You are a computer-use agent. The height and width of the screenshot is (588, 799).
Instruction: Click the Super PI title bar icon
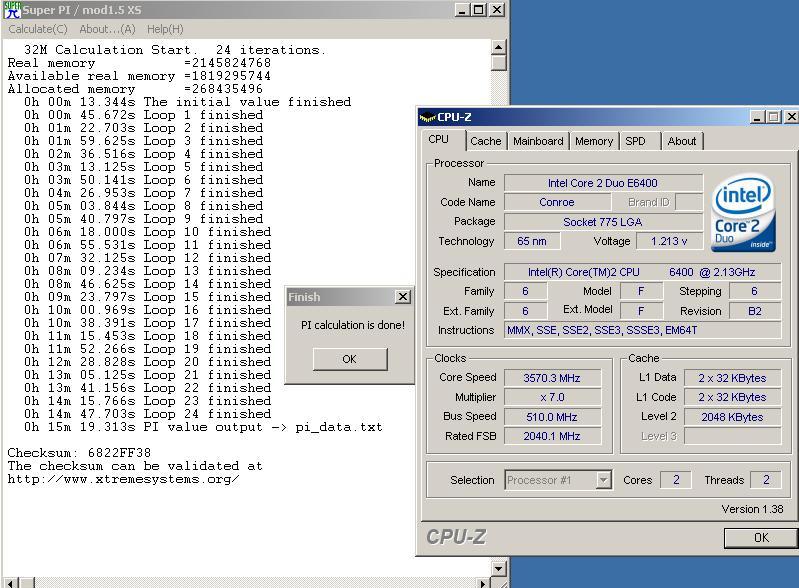[x=12, y=10]
